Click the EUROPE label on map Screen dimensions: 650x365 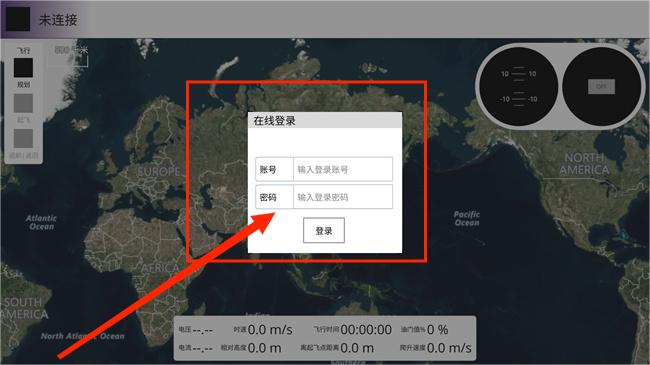pyautogui.click(x=159, y=171)
